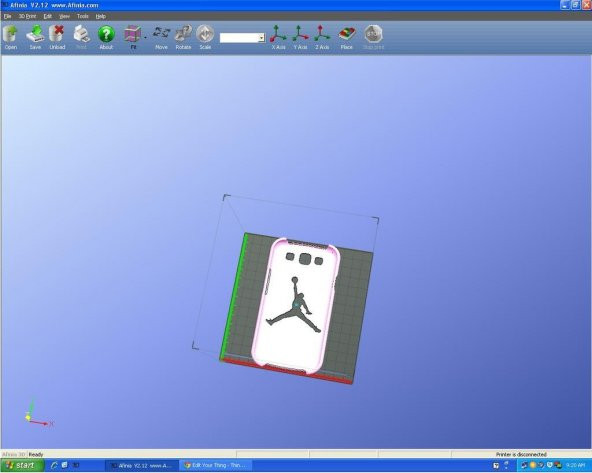Viewport: 592px width, 473px height.
Task: Switch to Edit Your Thing Chrome task
Action: click(215, 465)
